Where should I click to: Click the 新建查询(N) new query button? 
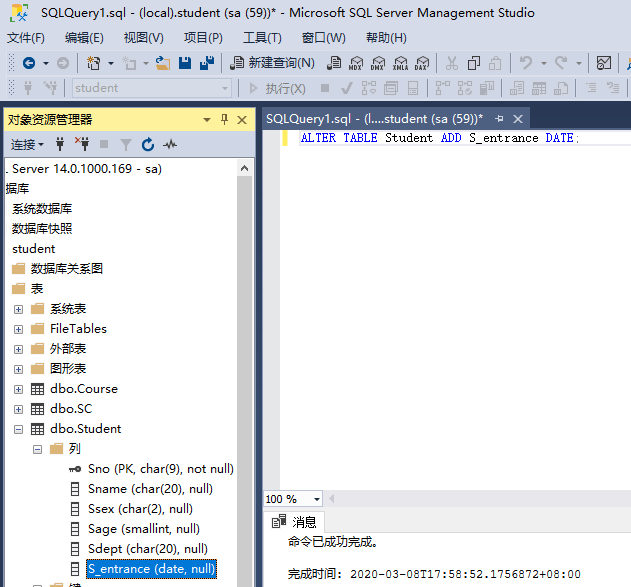click(x=272, y=63)
